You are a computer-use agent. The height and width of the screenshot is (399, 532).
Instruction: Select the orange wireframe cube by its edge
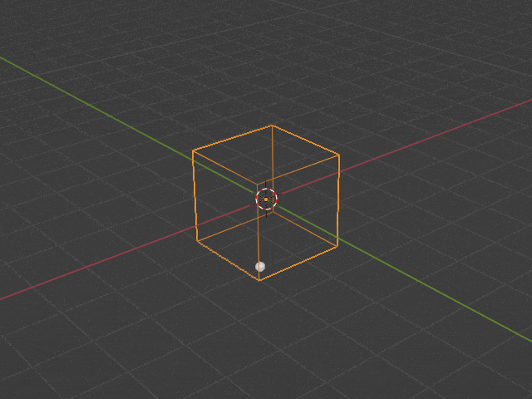(x=339, y=200)
